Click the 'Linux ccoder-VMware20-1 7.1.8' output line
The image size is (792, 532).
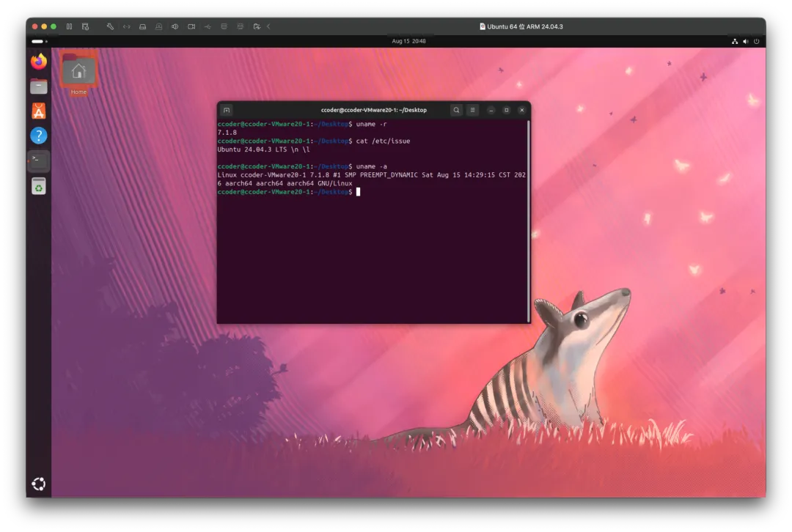point(372,175)
